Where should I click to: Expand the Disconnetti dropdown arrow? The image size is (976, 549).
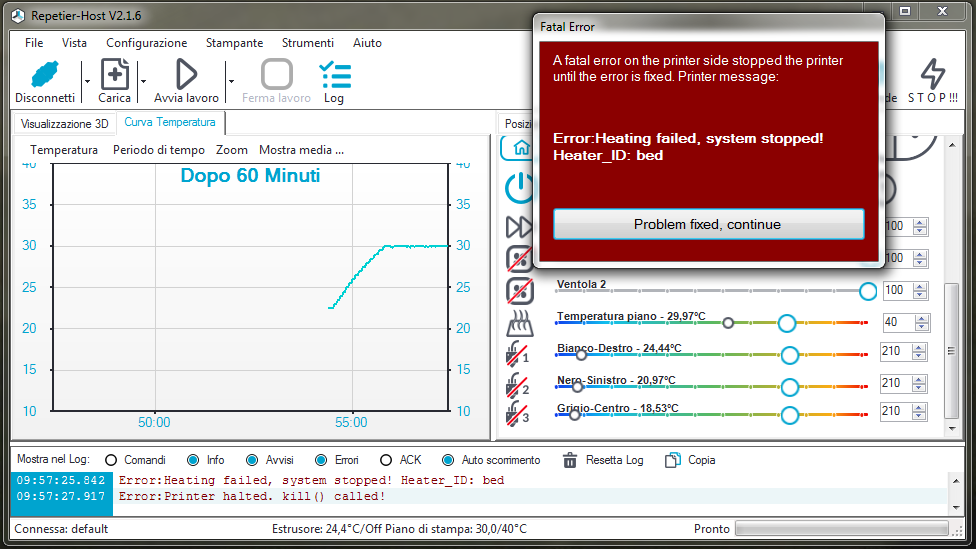point(87,81)
